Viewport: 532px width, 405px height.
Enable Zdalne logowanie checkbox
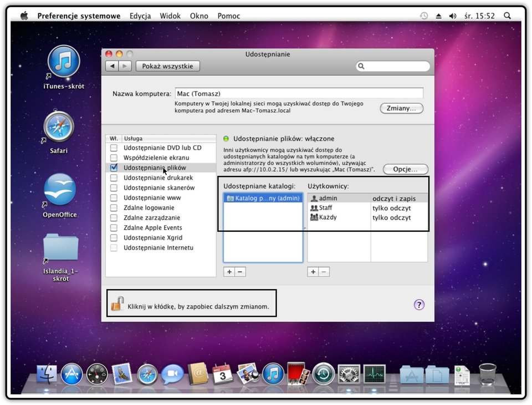pyautogui.click(x=114, y=207)
